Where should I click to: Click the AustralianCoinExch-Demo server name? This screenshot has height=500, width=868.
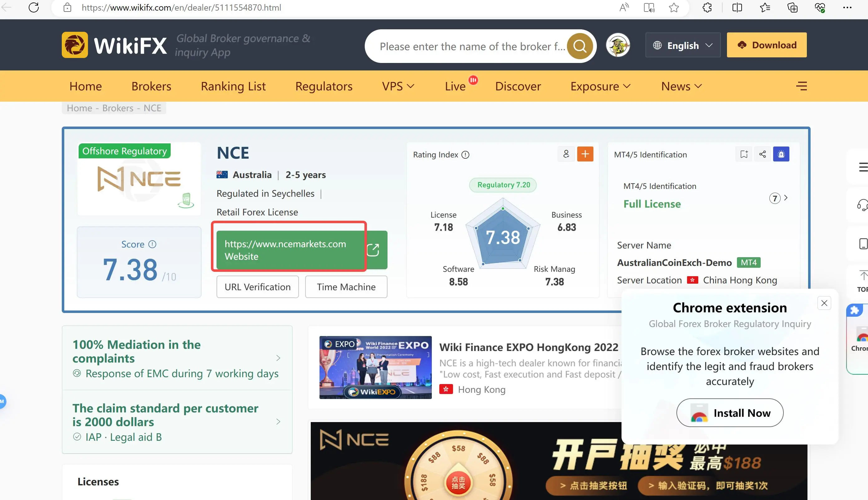(x=674, y=263)
